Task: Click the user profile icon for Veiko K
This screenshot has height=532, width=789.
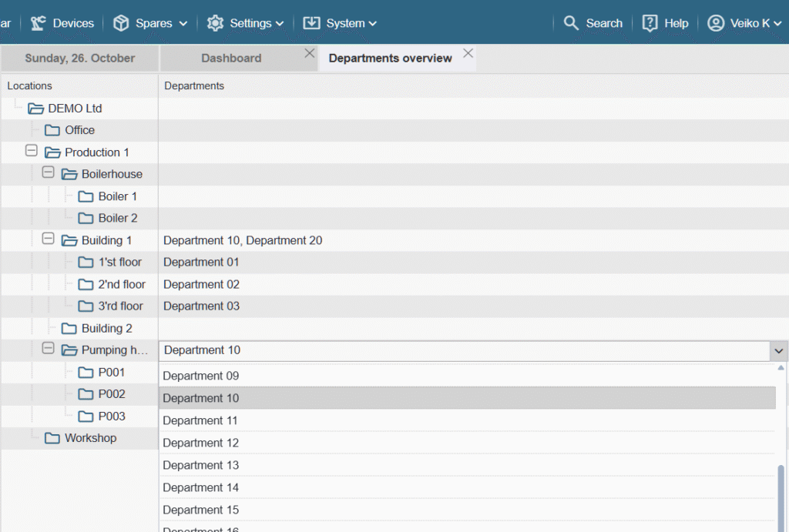Action: pos(716,23)
